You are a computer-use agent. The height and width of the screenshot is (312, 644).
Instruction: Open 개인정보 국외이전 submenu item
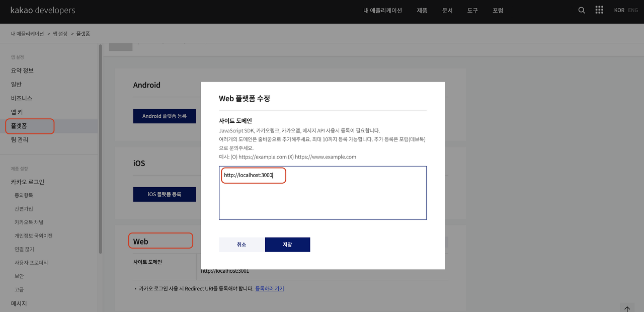point(34,236)
